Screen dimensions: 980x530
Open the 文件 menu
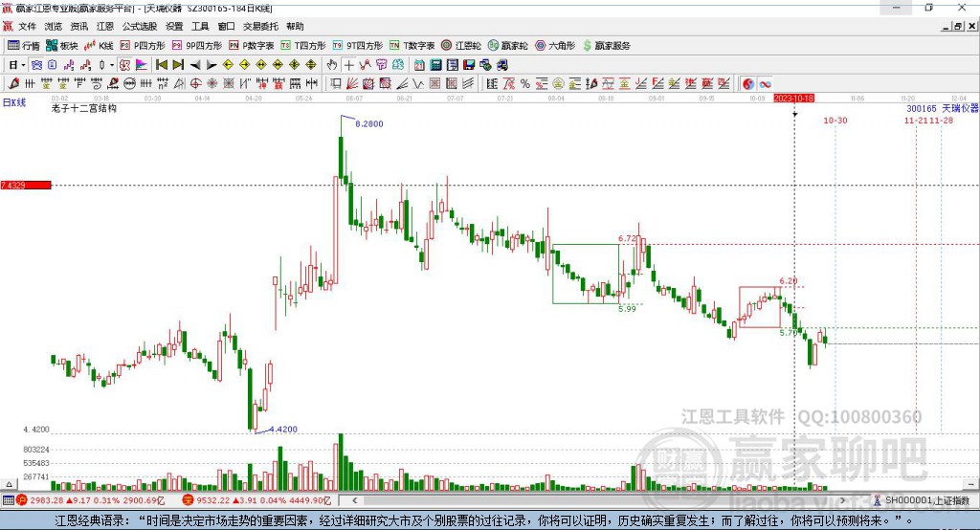[x=27, y=26]
